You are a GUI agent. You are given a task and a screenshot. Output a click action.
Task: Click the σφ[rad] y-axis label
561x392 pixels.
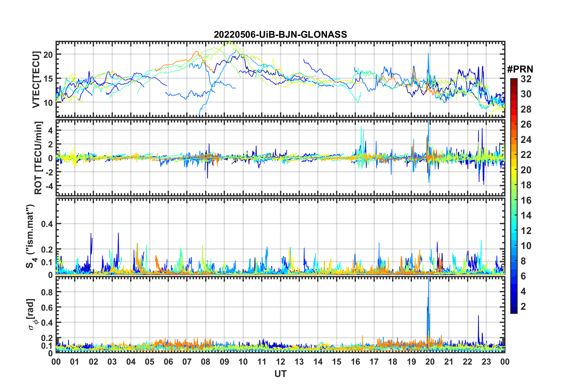(31, 314)
